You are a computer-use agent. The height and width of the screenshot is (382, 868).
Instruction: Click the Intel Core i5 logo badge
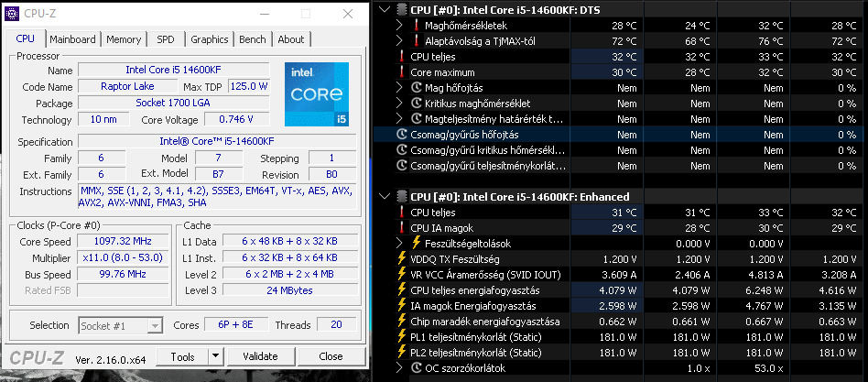pos(317,94)
